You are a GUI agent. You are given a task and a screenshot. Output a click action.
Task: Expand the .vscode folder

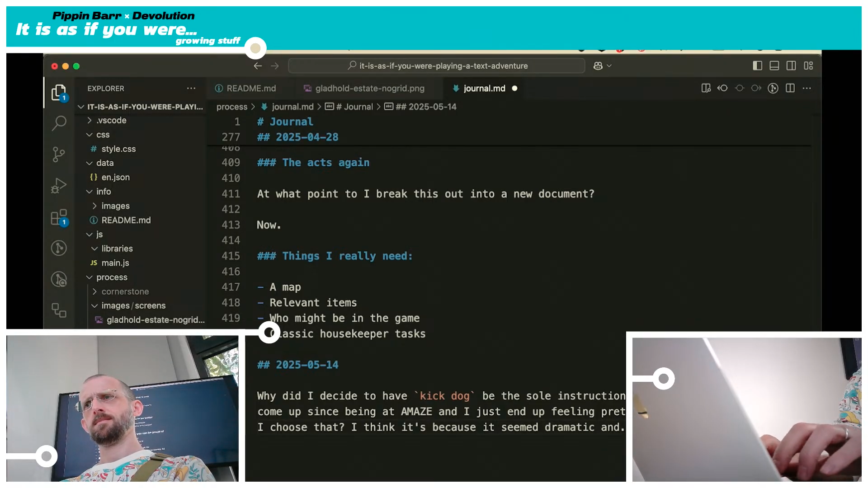(x=111, y=120)
